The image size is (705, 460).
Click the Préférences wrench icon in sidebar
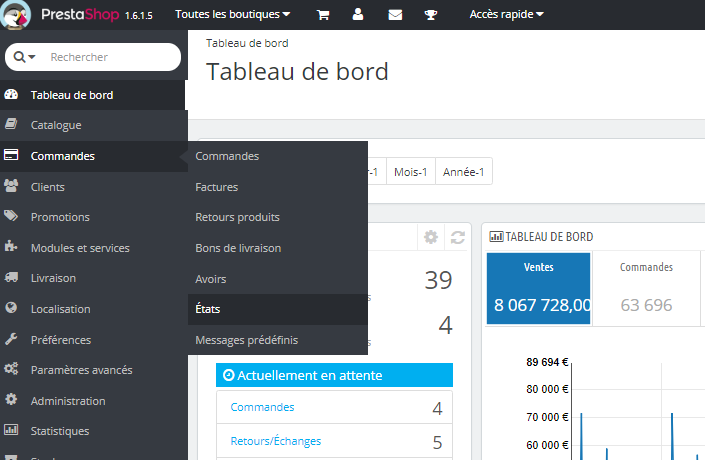11,339
